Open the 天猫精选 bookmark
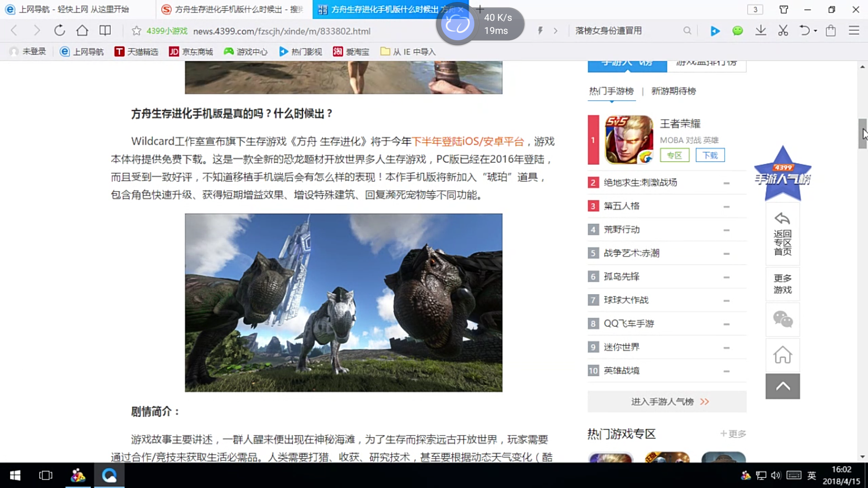The width and height of the screenshot is (868, 488). pos(136,52)
